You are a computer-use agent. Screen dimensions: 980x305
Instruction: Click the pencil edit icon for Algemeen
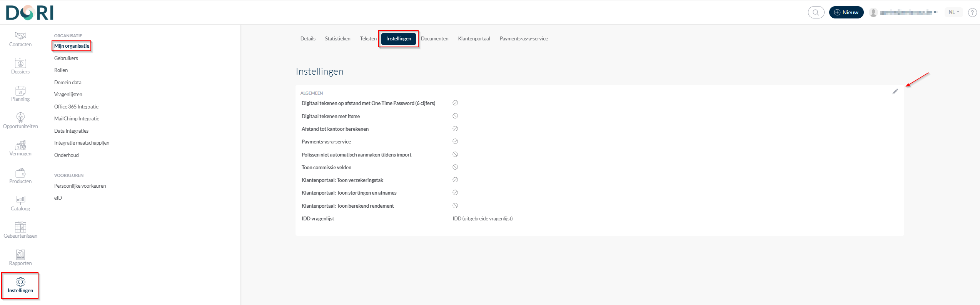pyautogui.click(x=895, y=92)
